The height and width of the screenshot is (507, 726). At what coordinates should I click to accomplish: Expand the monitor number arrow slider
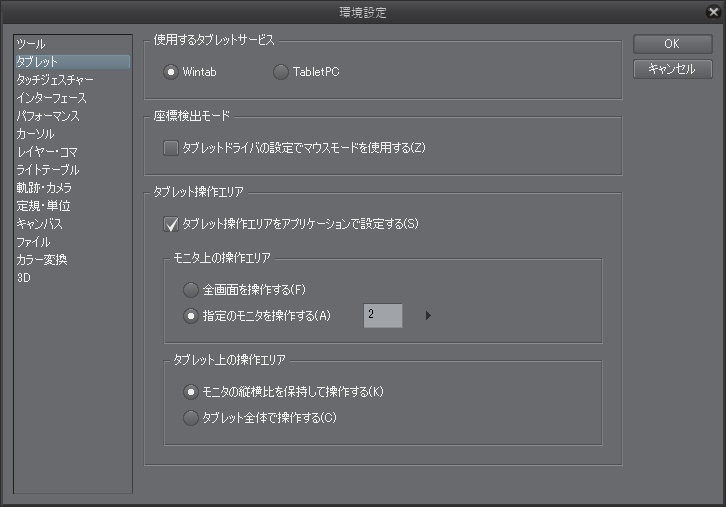(x=428, y=316)
